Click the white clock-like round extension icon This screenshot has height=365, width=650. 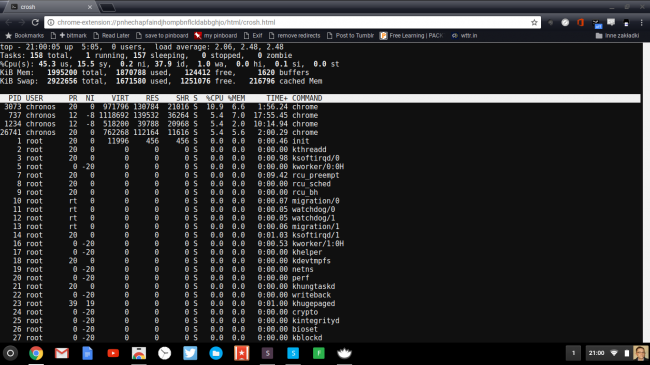click(x=565, y=22)
